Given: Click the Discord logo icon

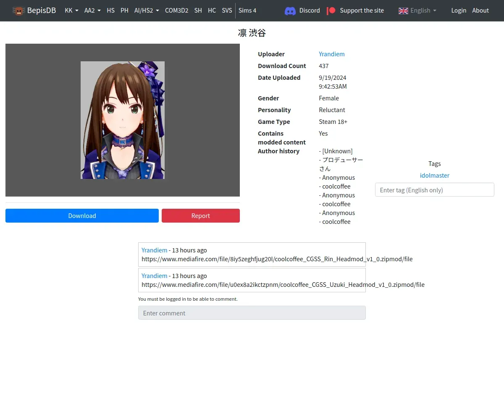Looking at the screenshot, I should (x=290, y=10).
